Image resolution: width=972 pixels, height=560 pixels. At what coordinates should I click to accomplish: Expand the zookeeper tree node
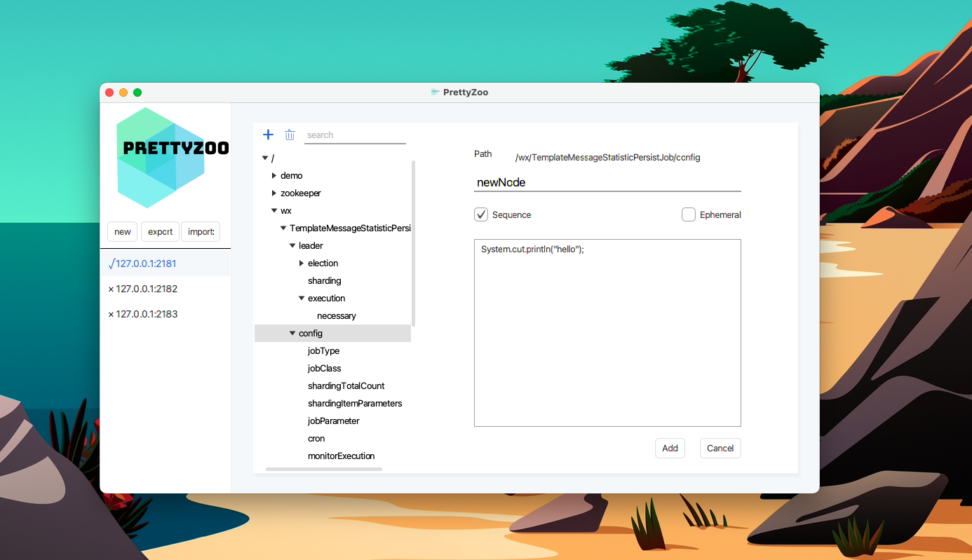pos(274,193)
